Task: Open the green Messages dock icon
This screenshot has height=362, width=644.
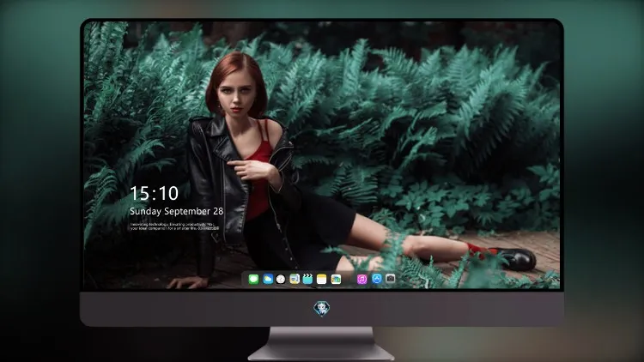Action: tap(253, 279)
